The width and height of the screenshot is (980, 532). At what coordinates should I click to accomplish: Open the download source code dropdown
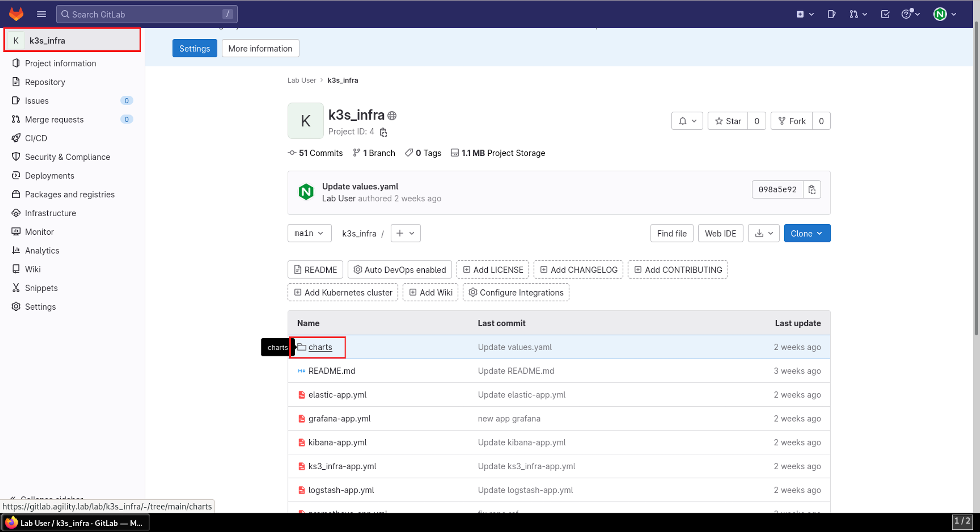tap(764, 233)
